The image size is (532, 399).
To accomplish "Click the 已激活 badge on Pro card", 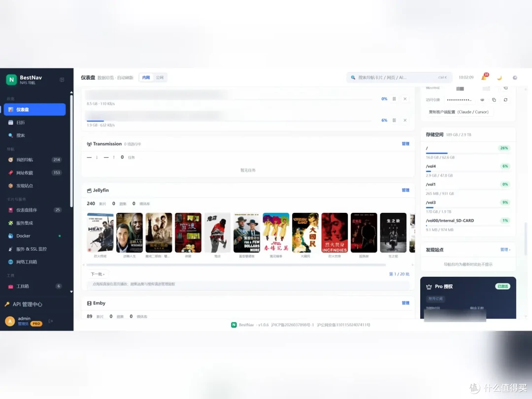I will (502, 286).
